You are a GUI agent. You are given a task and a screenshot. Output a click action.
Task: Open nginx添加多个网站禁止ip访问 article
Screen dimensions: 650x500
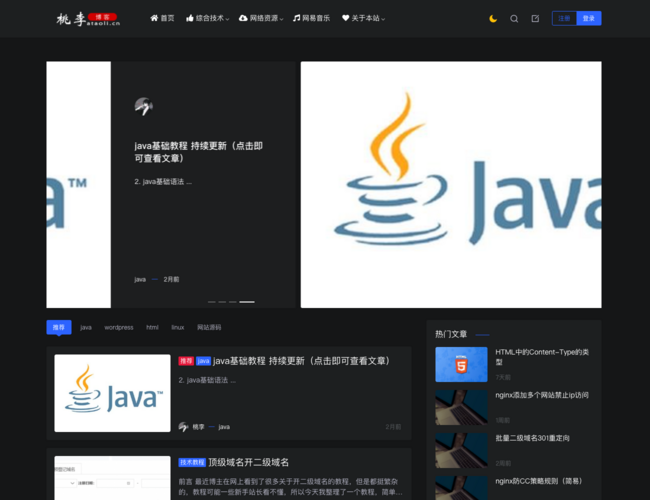pyautogui.click(x=542, y=395)
